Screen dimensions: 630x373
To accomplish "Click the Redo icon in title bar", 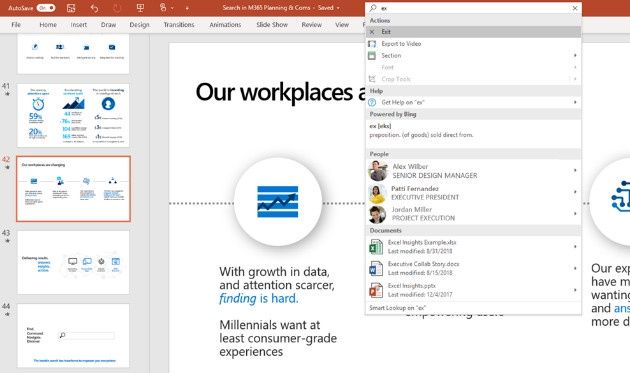I will pyautogui.click(x=117, y=8).
